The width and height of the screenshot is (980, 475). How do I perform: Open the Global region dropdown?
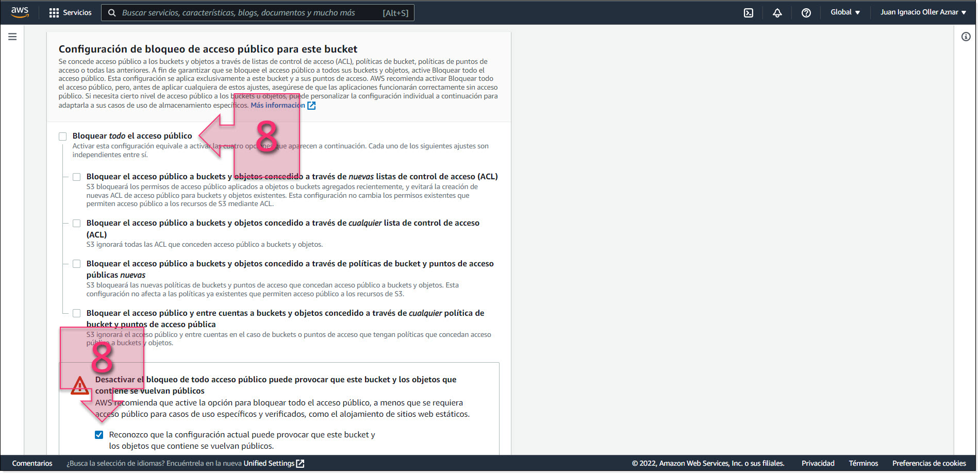pos(844,12)
